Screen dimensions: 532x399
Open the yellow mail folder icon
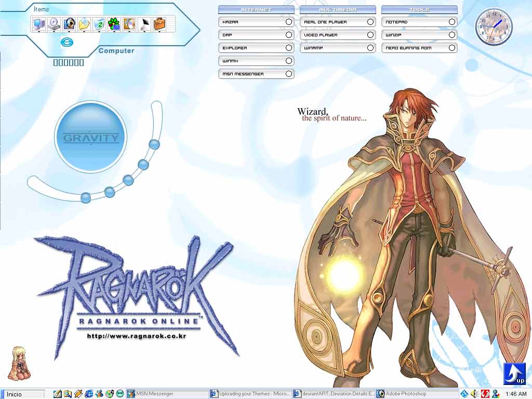coord(84,24)
